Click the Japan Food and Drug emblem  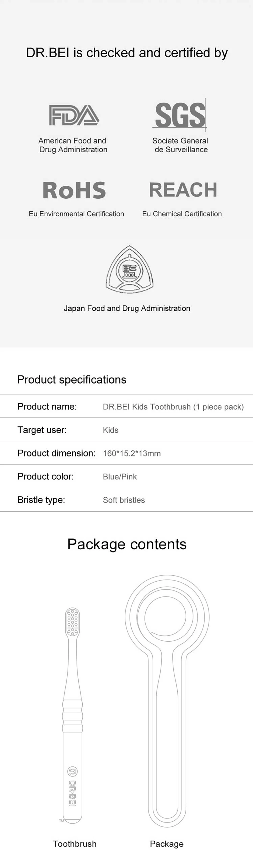coord(129,270)
